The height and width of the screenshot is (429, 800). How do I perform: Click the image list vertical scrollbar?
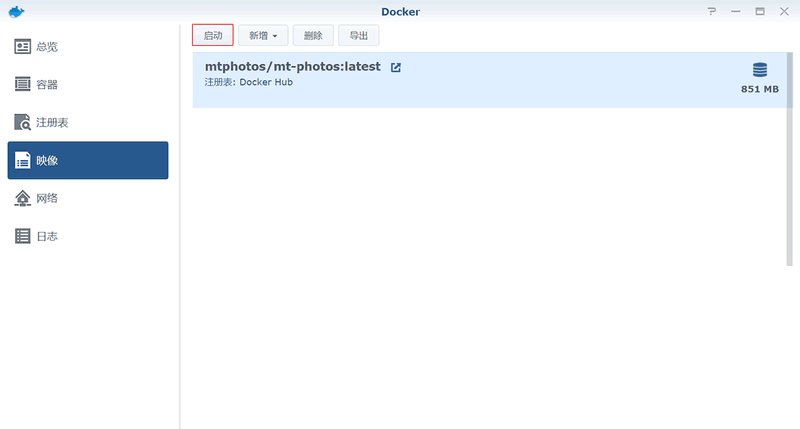point(790,159)
